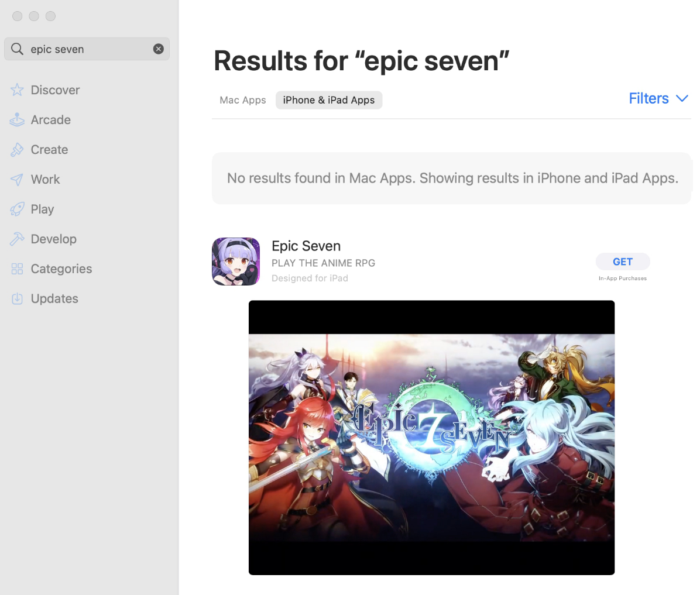Select the Create paintbrush icon
Screen dimensions: 700x595
[17, 150]
